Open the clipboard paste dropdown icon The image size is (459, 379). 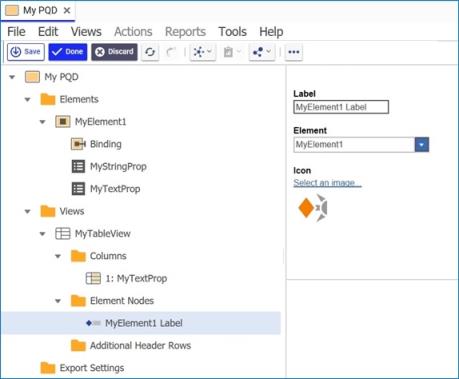[x=232, y=52]
